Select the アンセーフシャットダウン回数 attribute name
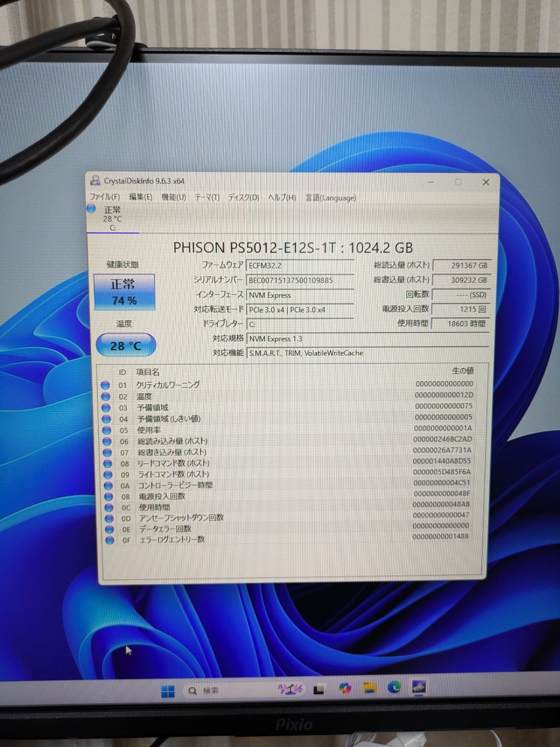Screen dimensions: 560x747 182,518
